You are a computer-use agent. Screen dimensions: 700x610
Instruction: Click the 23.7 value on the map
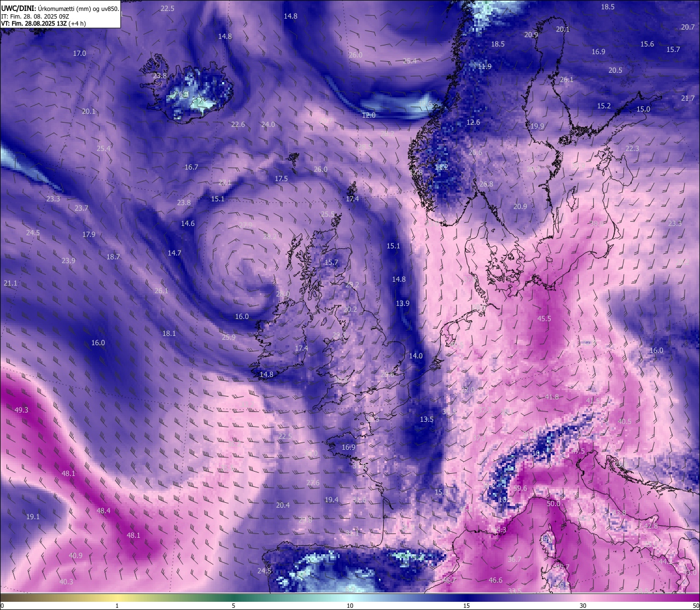[x=81, y=208]
